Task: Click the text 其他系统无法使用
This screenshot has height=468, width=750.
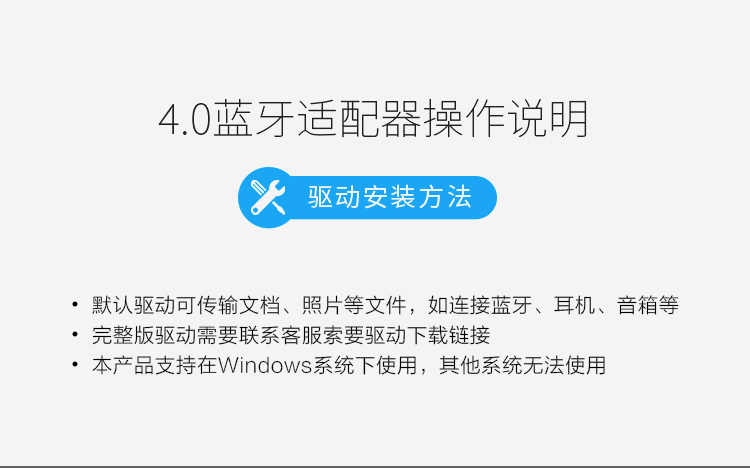Action: tap(522, 365)
